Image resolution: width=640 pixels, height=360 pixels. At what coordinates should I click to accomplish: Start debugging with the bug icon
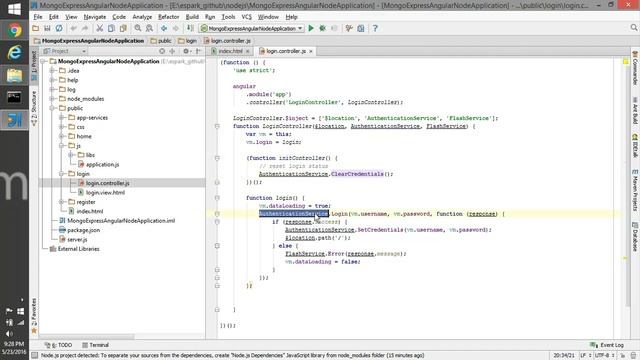pos(322,29)
